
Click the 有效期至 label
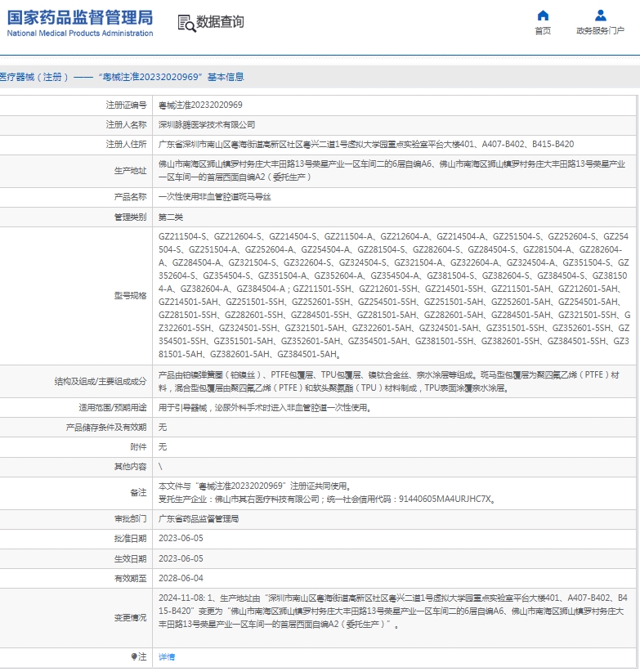(130, 579)
